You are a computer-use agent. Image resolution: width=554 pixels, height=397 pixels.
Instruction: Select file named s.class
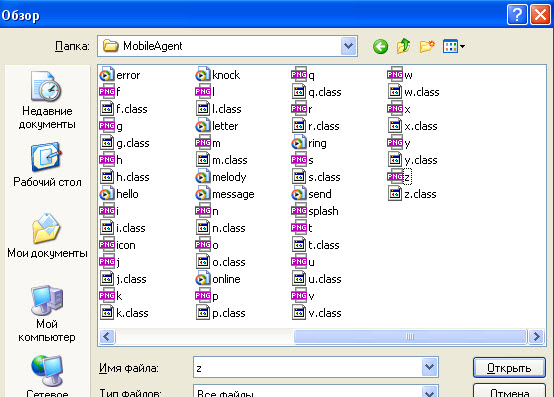click(316, 177)
